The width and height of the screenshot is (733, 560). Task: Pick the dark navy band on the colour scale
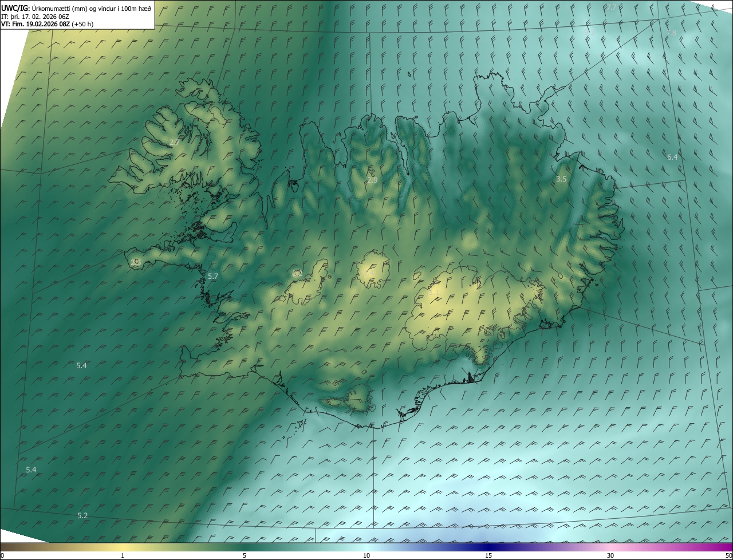[488, 547]
